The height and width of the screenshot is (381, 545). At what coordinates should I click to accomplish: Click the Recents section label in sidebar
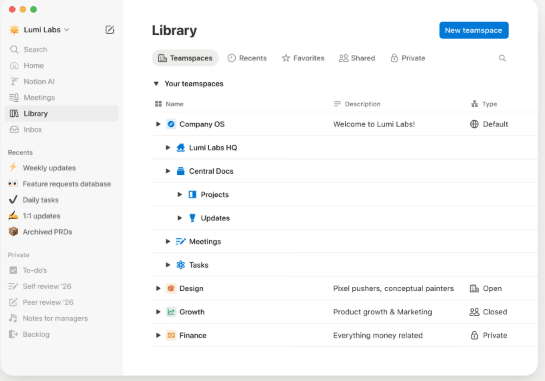[x=20, y=152]
